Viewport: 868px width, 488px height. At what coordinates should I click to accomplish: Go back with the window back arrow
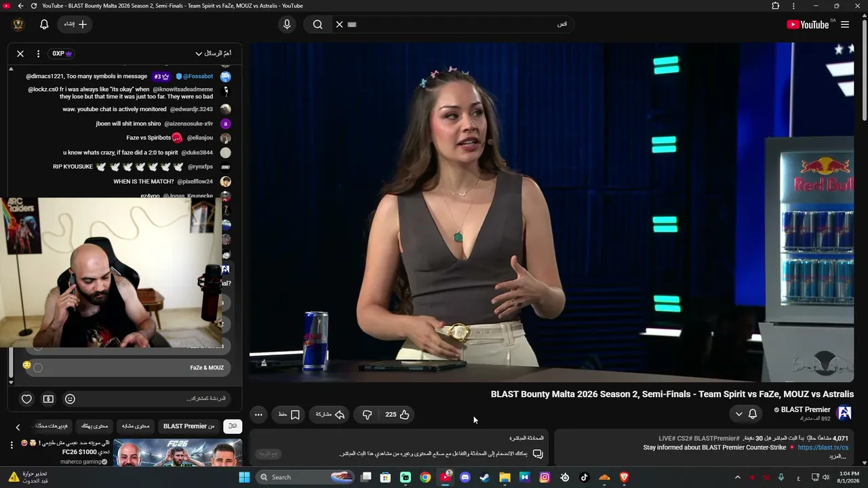pyautogui.click(x=20, y=6)
